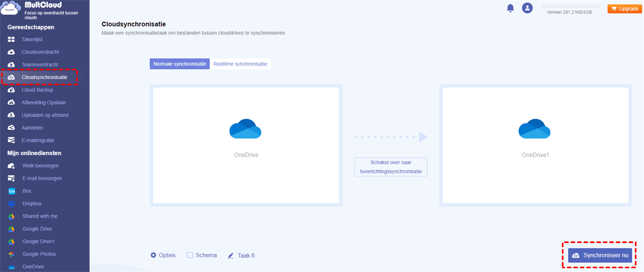Click Verkeer:391.21KB/5GB traffic text
This screenshot has height=272, width=644.
(569, 12)
